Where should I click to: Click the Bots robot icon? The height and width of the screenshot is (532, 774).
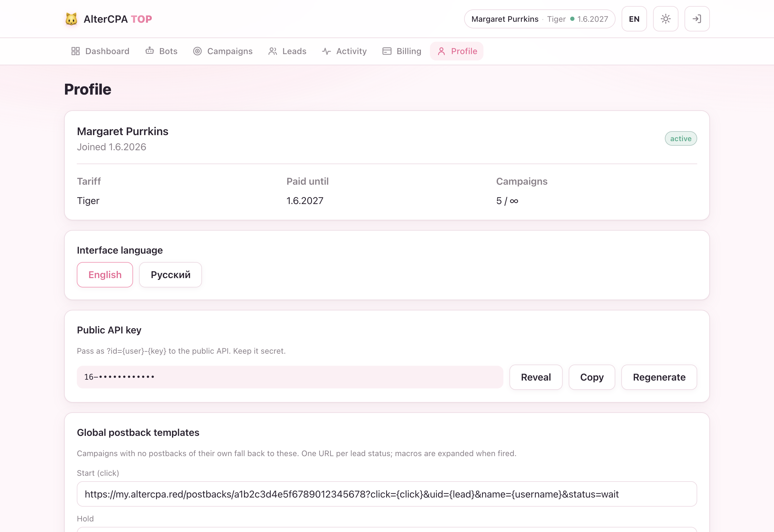(x=150, y=51)
